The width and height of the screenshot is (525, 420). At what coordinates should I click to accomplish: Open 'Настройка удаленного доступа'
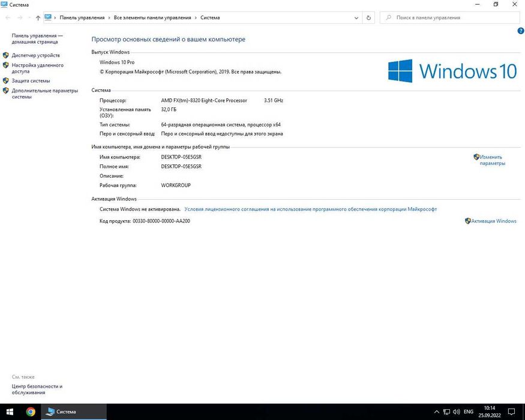click(x=37, y=68)
